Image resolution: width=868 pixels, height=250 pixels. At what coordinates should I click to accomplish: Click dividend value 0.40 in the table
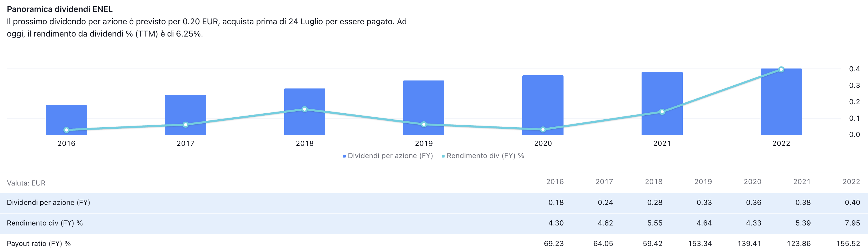click(x=852, y=203)
